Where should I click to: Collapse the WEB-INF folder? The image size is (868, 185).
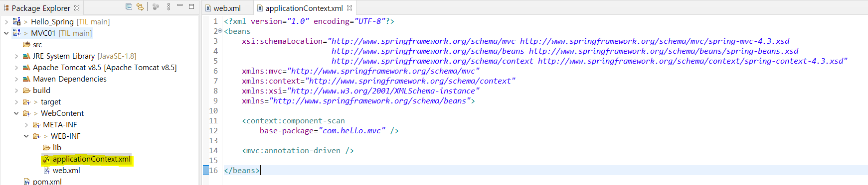click(26, 136)
